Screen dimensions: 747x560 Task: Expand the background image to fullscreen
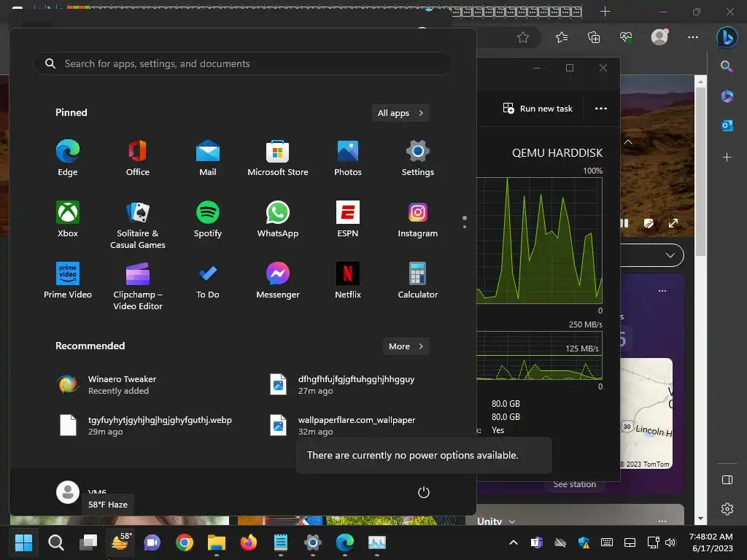673,223
